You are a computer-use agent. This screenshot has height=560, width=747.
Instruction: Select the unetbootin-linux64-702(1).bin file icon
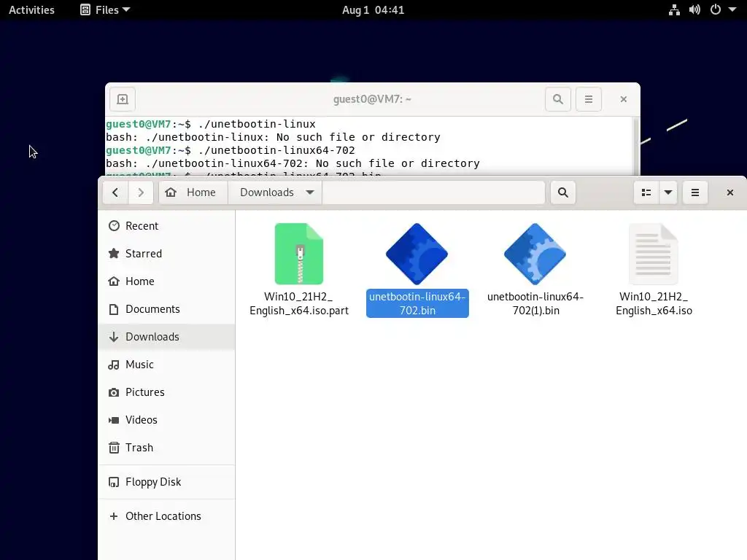tap(535, 254)
